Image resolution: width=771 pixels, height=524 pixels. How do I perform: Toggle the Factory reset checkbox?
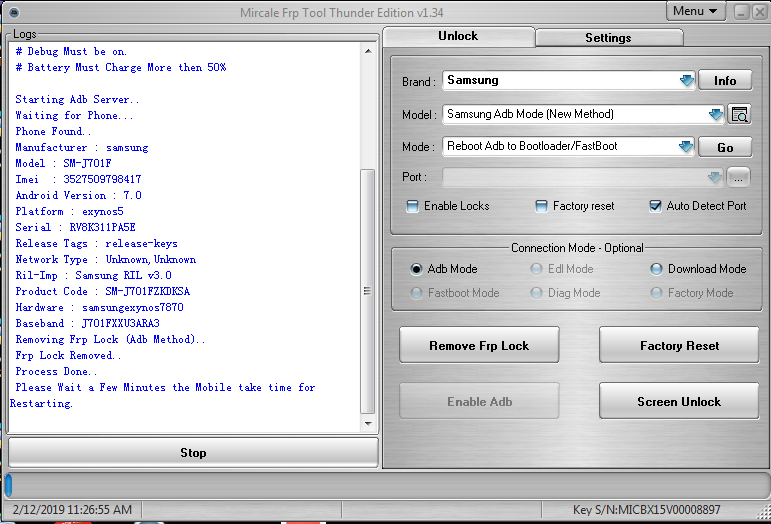[541, 206]
